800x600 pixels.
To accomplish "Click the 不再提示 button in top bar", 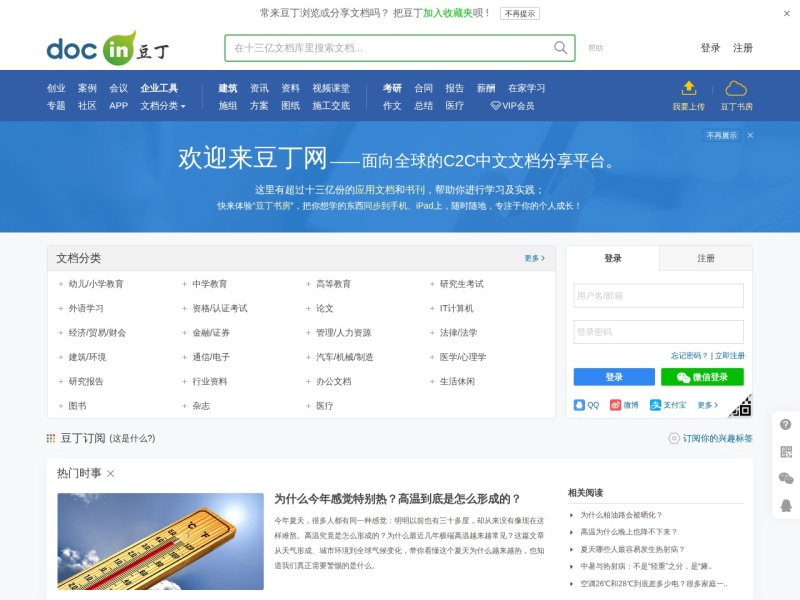I will pyautogui.click(x=520, y=14).
